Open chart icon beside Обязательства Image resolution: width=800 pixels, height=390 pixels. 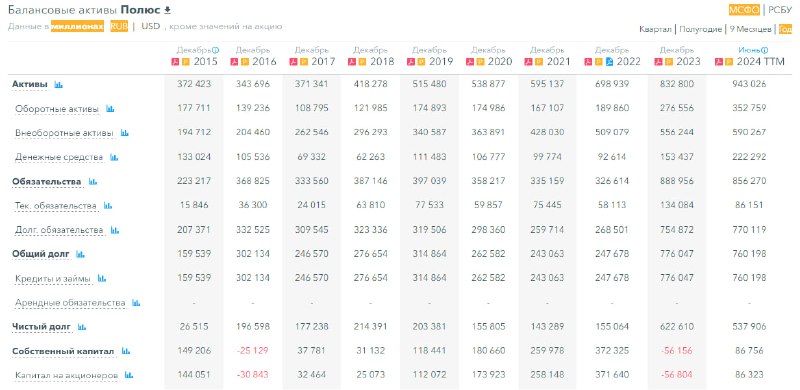[x=92, y=182]
